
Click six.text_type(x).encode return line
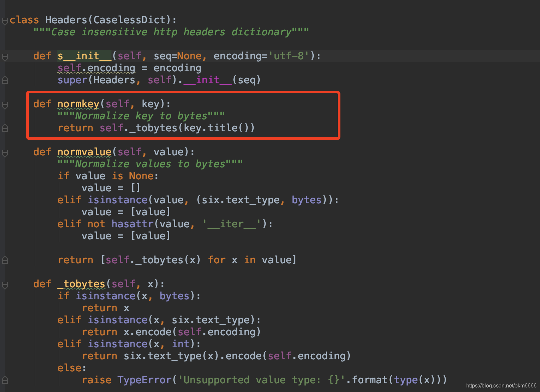[216, 356]
